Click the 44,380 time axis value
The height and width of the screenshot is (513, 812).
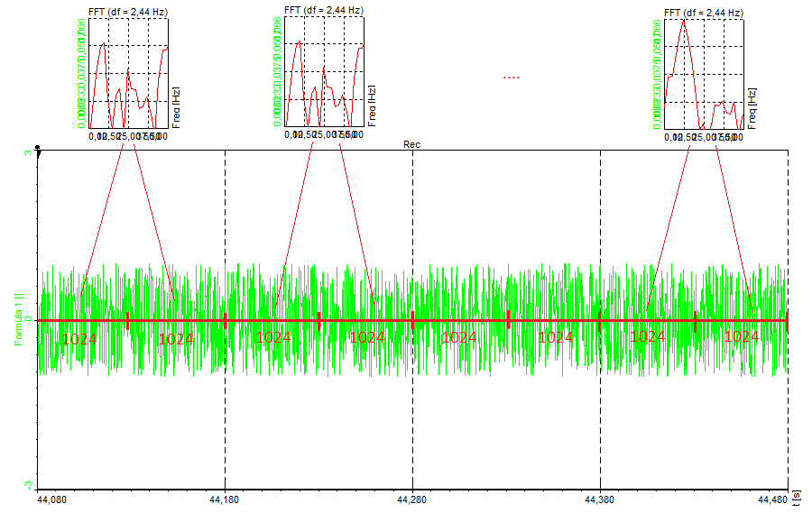600,500
